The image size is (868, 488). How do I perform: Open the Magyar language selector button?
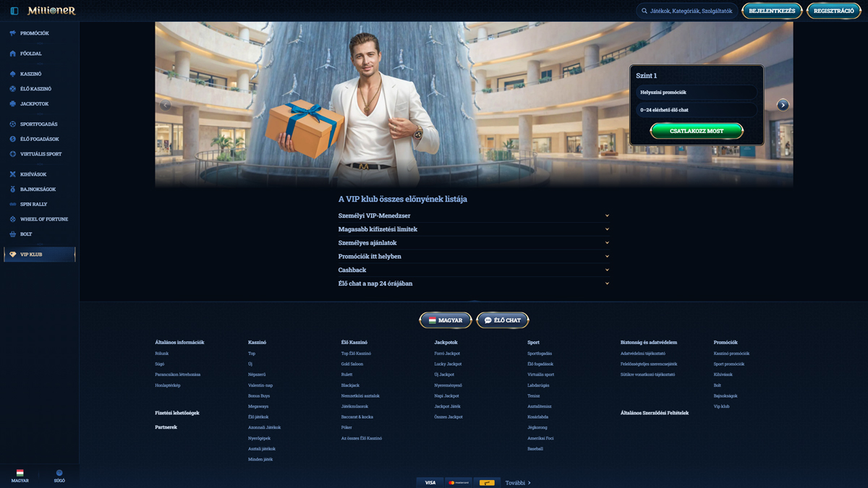point(446,320)
